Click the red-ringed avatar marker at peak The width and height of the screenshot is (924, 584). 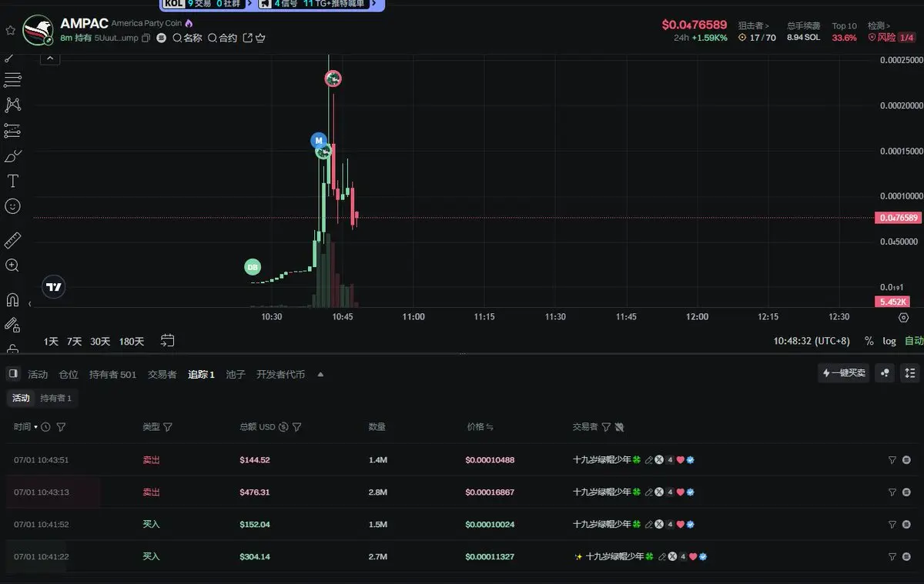[x=333, y=78]
